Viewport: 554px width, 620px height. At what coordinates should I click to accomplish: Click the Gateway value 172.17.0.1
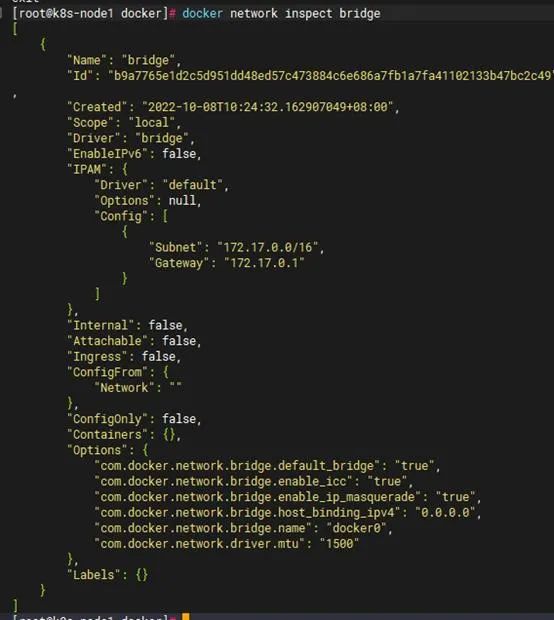(264, 263)
